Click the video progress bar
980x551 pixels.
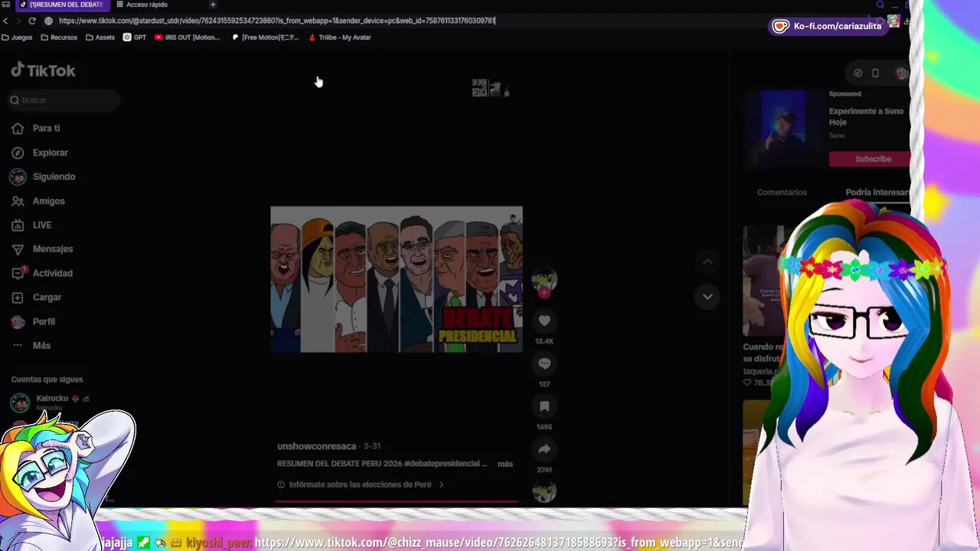pyautogui.click(x=397, y=502)
